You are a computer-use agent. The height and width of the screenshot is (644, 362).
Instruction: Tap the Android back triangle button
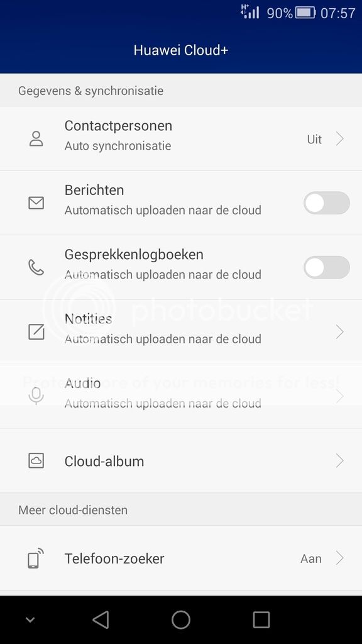tap(101, 619)
